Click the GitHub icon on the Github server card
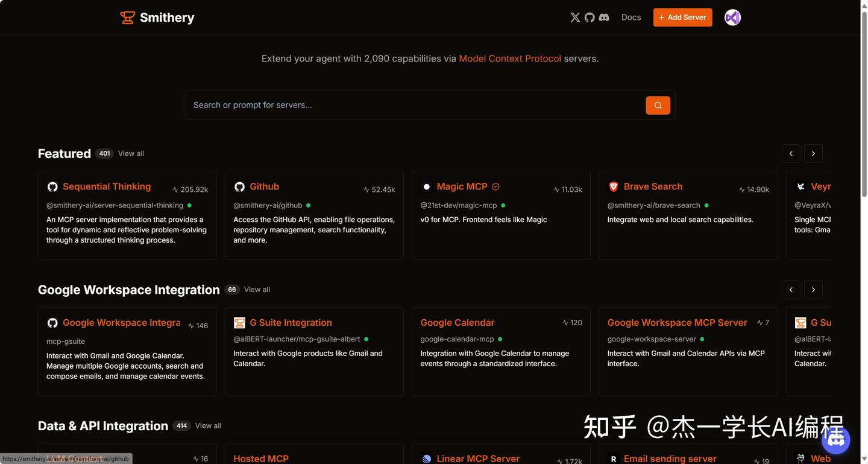 point(239,186)
